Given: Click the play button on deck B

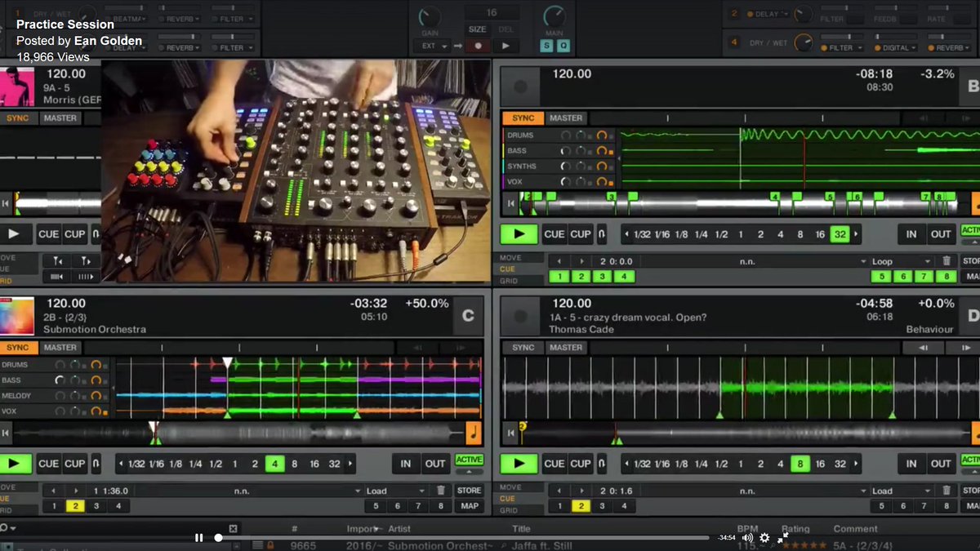Looking at the screenshot, I should (x=519, y=234).
